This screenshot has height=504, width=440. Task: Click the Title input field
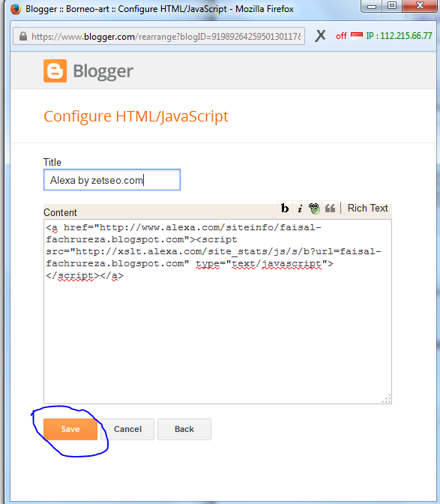[112, 180]
